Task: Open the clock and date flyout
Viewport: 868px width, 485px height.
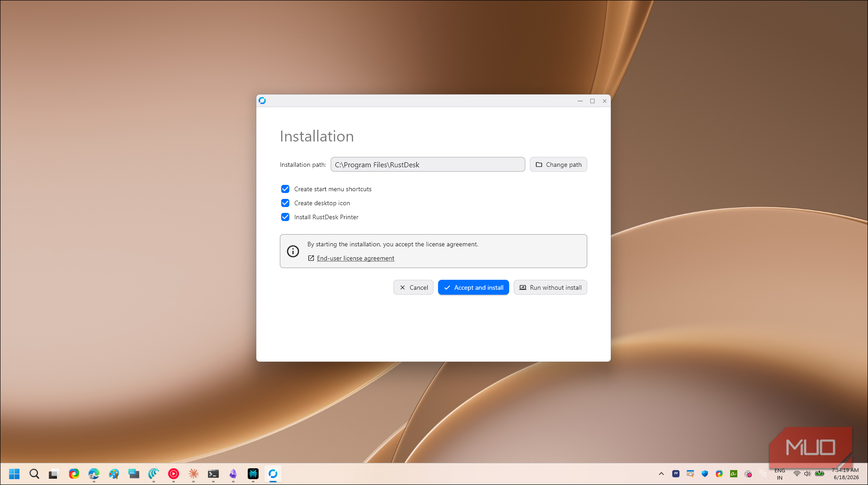Action: click(845, 474)
